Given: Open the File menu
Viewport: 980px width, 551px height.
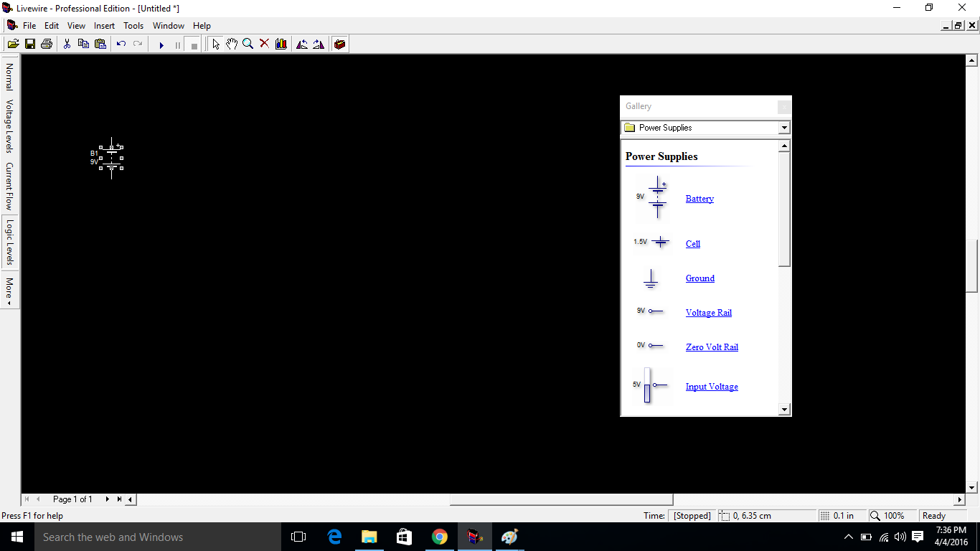Looking at the screenshot, I should pos(29,26).
